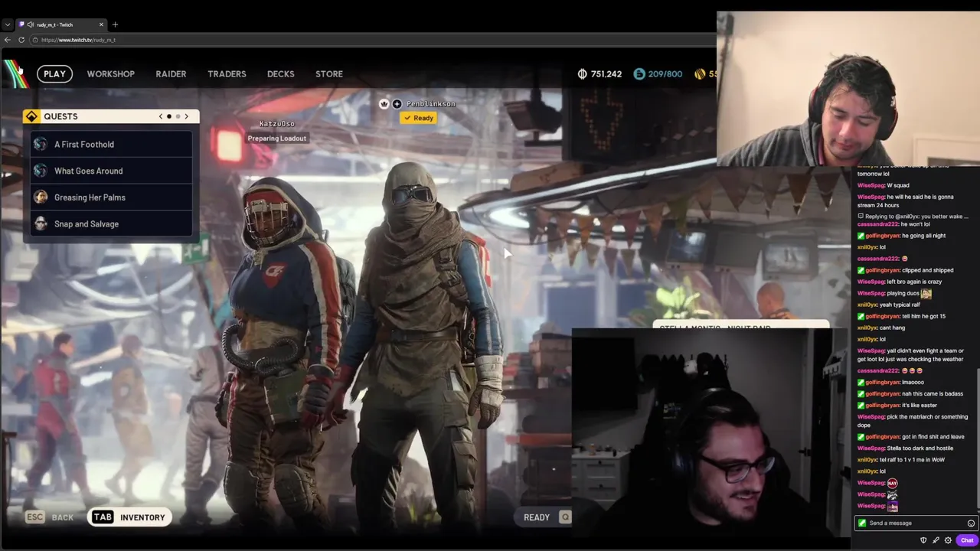Open the WORKSHOP tab

(110, 74)
